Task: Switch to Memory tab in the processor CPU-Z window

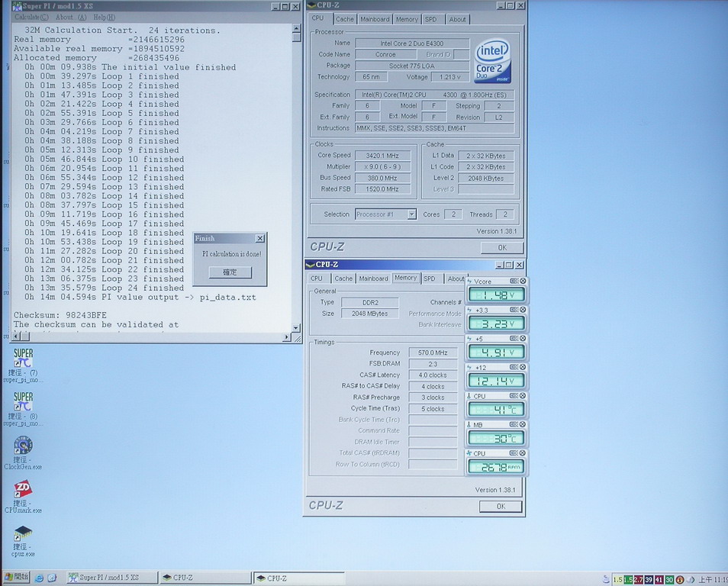Action: 407,19
